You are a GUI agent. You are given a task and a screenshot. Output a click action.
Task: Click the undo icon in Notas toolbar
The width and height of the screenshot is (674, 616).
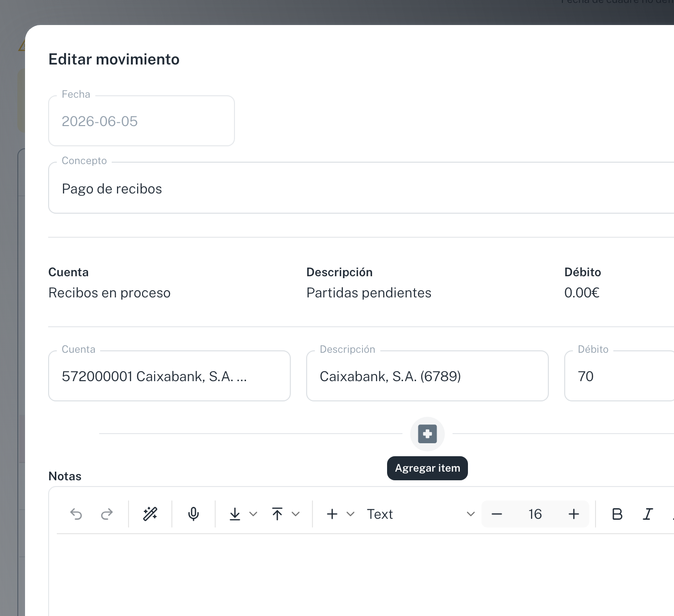(x=76, y=514)
